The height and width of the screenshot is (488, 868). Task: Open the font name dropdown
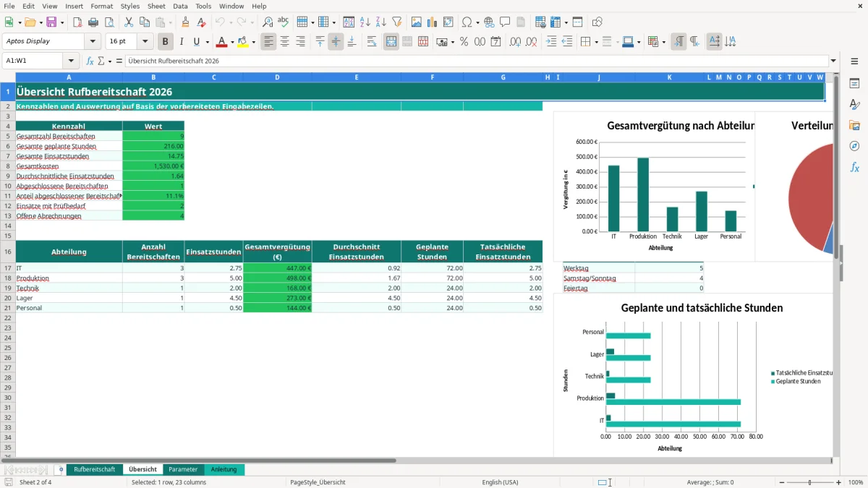click(93, 42)
